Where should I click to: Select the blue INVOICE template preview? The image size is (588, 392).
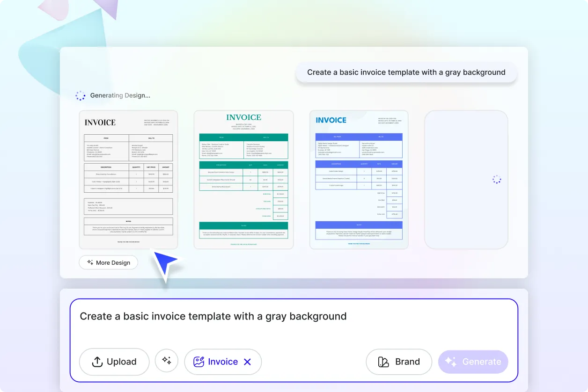coord(359,179)
